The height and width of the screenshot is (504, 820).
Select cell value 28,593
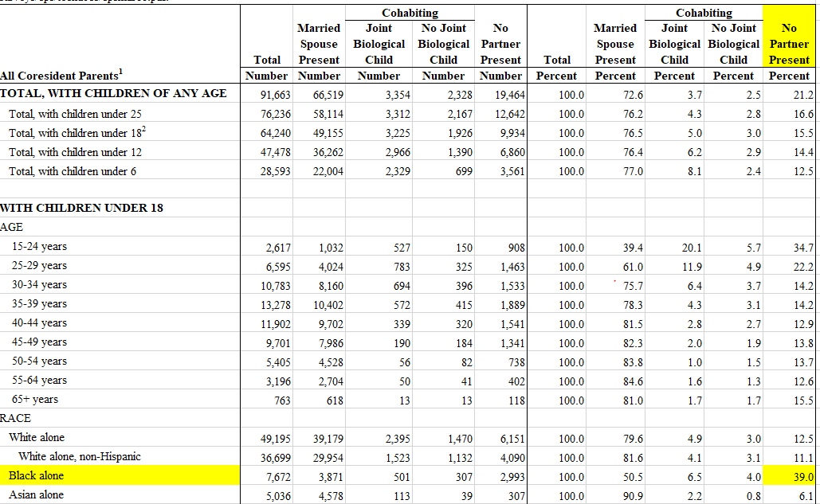275,171
